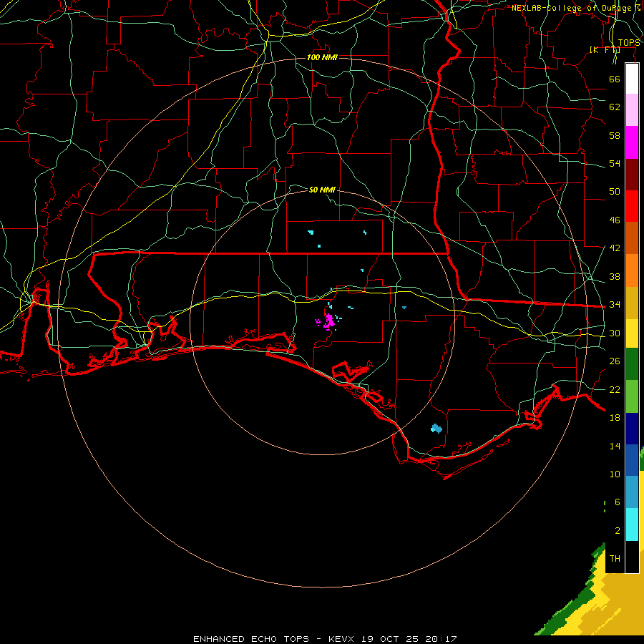Viewport: 644px width, 644px height.
Task: Select the light green legend band
Action: [632, 396]
